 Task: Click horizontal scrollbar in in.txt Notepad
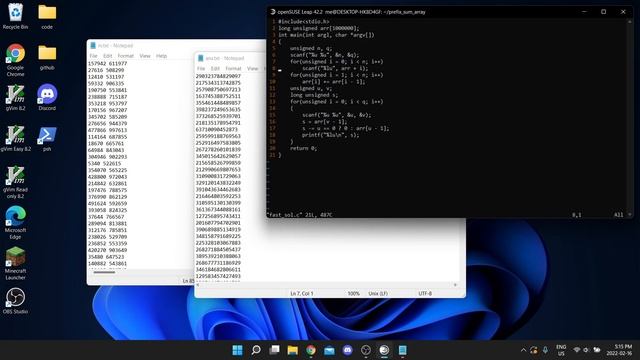tap(104, 272)
